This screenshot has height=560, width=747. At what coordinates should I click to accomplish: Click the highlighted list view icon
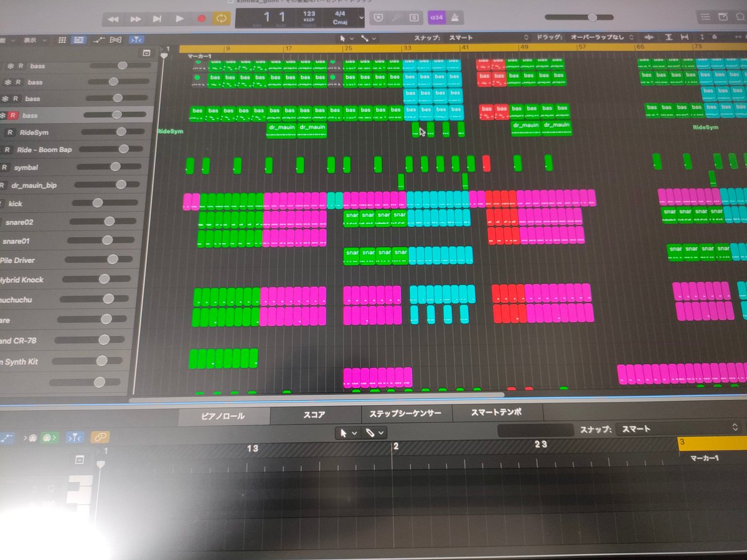pos(78,40)
